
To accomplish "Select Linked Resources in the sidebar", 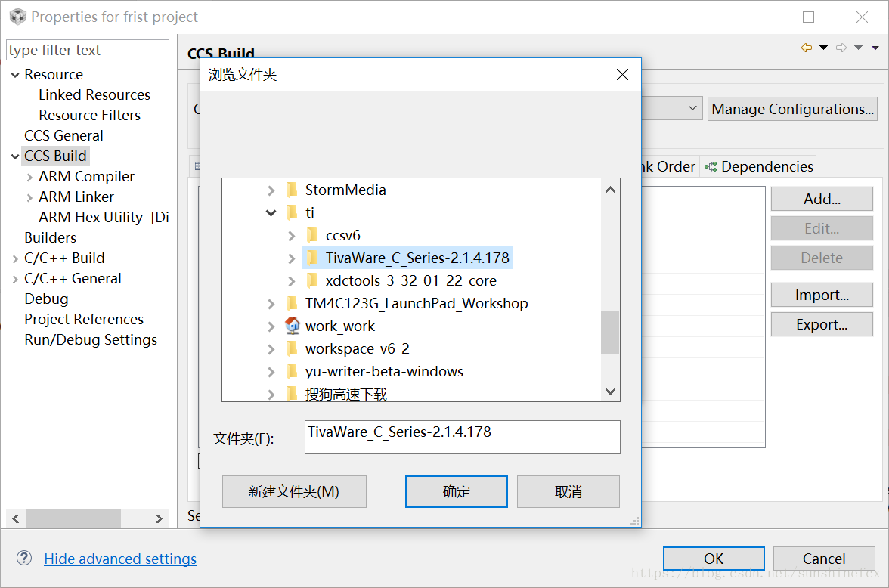I will coord(94,94).
